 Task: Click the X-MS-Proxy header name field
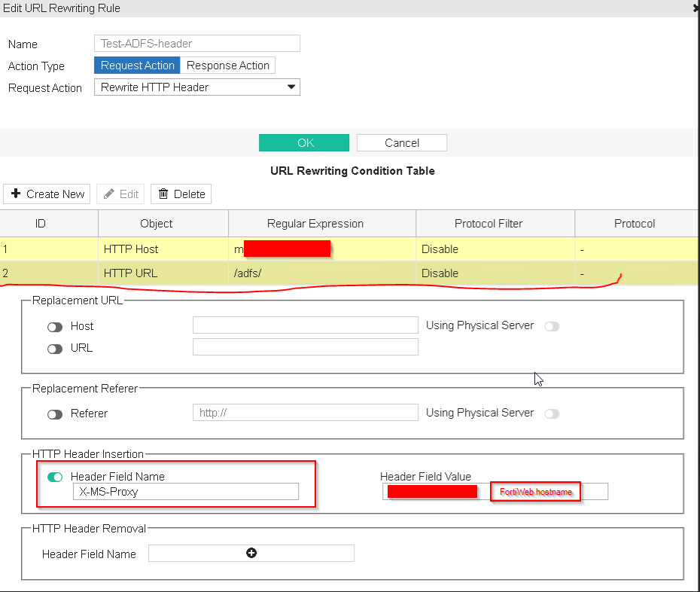[x=185, y=492]
